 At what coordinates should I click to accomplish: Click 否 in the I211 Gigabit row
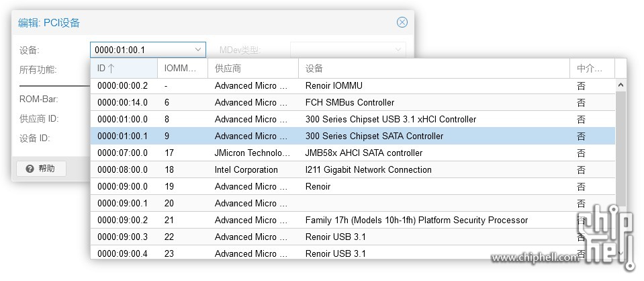click(x=581, y=169)
